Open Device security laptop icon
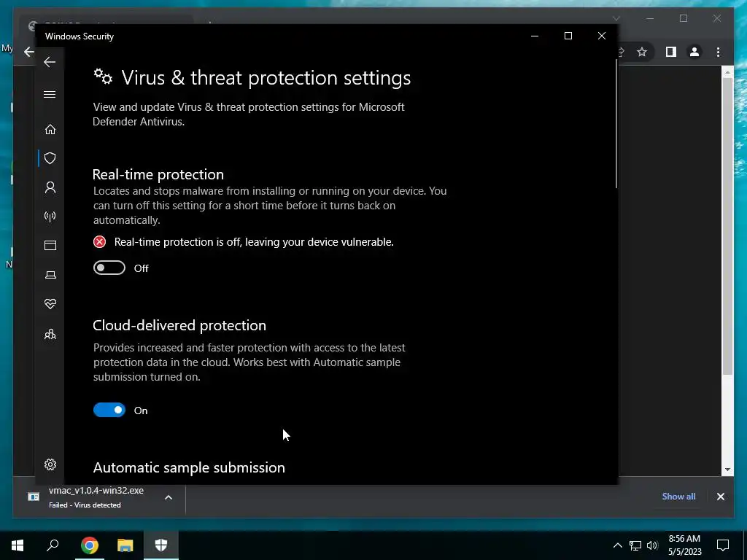 (50, 275)
